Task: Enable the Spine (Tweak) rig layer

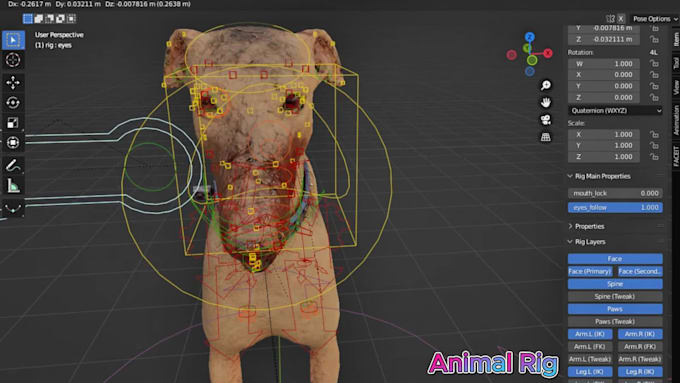Action: [615, 296]
